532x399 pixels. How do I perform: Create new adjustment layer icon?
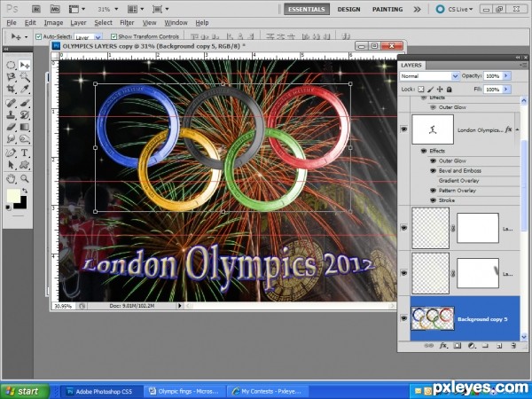pyautogui.click(x=472, y=346)
